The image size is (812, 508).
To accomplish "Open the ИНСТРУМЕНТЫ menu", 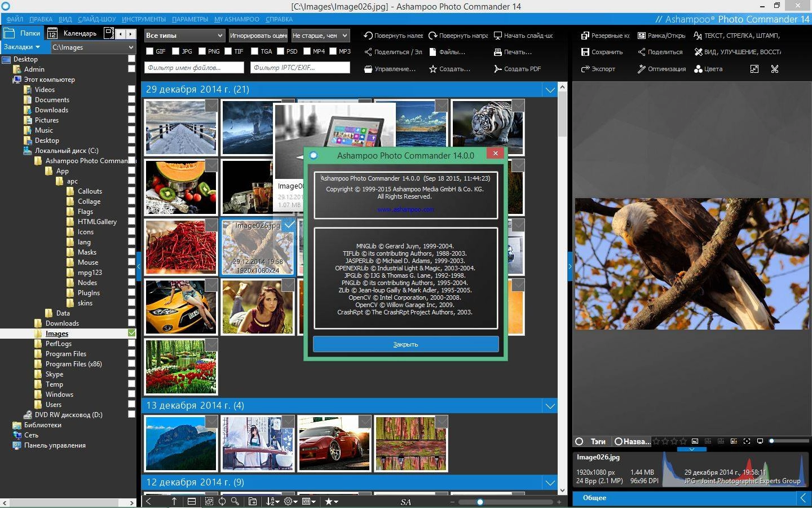I will point(144,19).
